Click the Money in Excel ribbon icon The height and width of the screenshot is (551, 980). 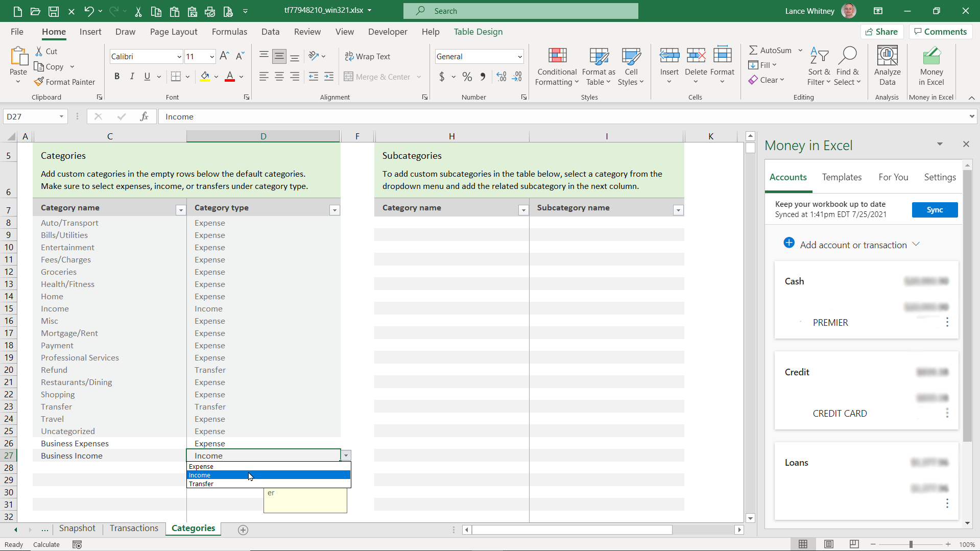click(x=931, y=55)
